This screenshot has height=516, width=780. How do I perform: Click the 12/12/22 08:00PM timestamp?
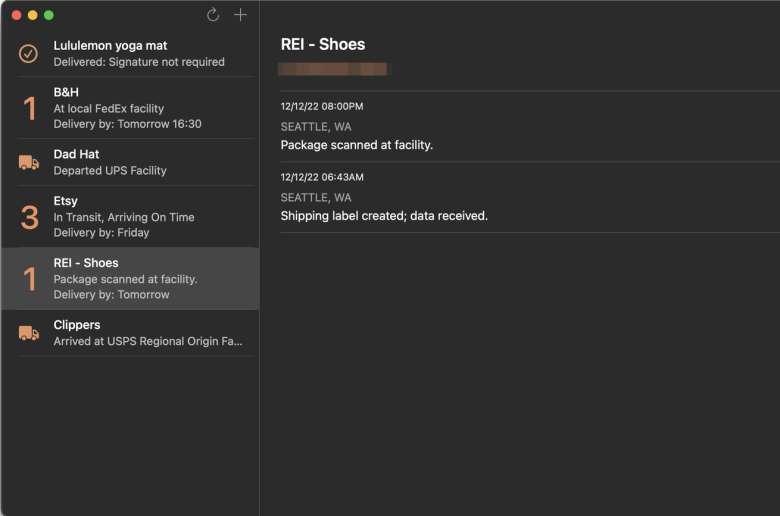[322, 106]
